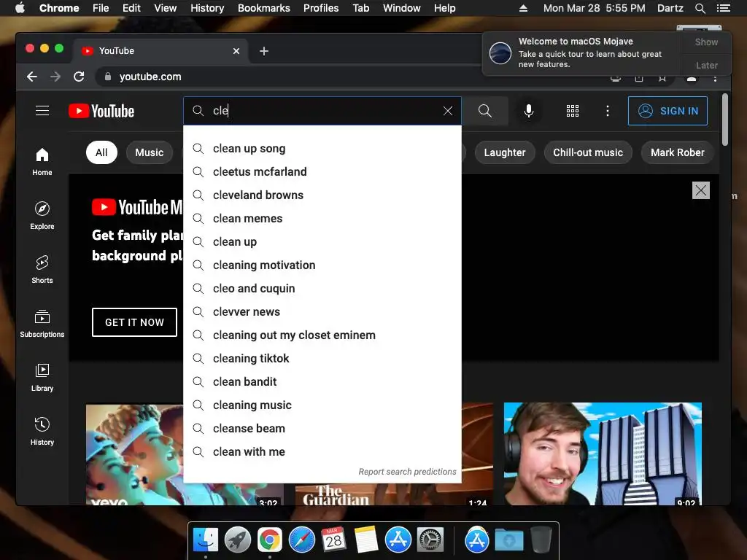Open Finder from the Dock
The width and height of the screenshot is (747, 560).
[x=206, y=540]
